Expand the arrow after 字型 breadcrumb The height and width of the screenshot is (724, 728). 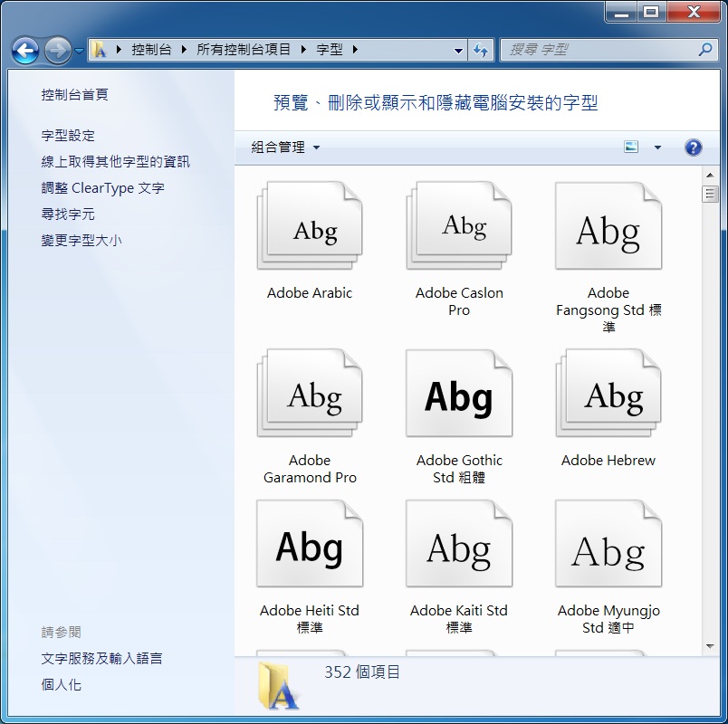355,49
